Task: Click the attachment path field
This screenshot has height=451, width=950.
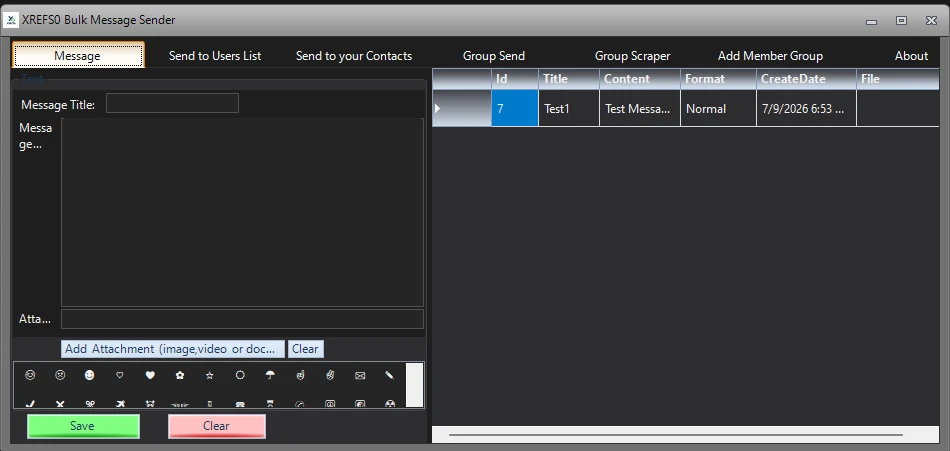Action: point(242,319)
